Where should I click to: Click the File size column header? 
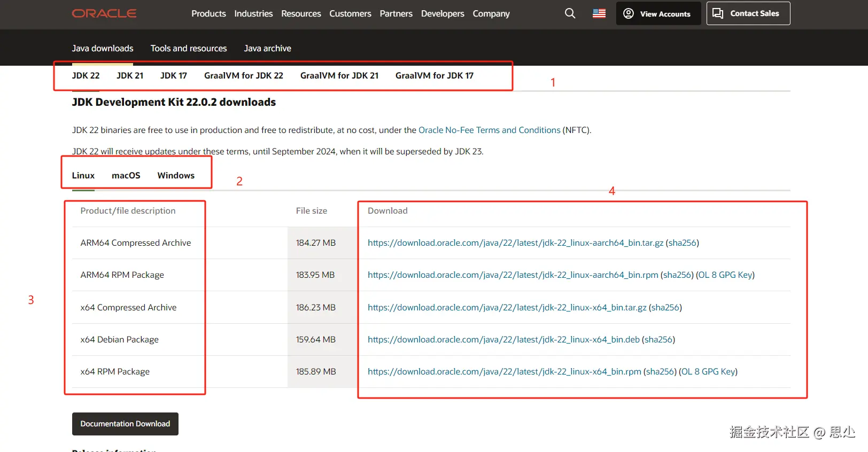tap(312, 211)
